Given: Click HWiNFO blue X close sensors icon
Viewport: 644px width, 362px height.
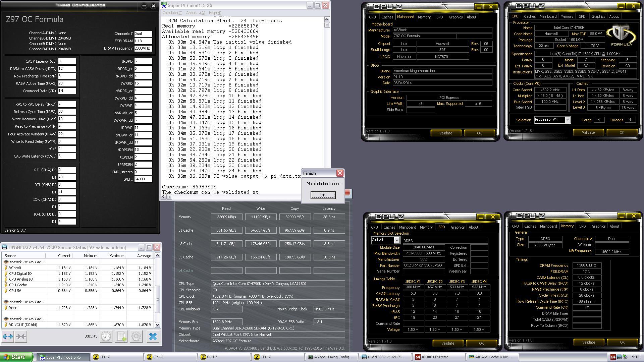Looking at the screenshot, I should pyautogui.click(x=153, y=337).
